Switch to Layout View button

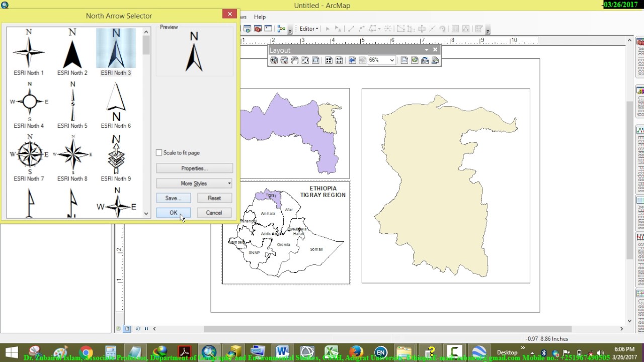coord(127,329)
